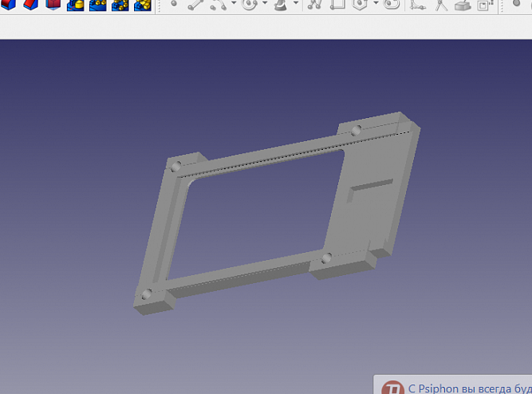The width and height of the screenshot is (532, 394).
Task: Select the Create Line sketch tool
Action: click(x=195, y=4)
